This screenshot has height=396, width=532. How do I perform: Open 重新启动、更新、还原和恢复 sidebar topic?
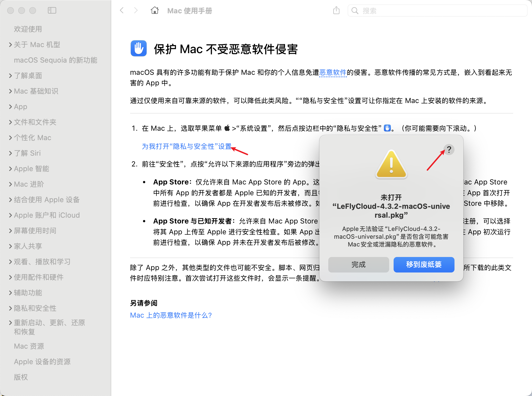tap(50, 327)
